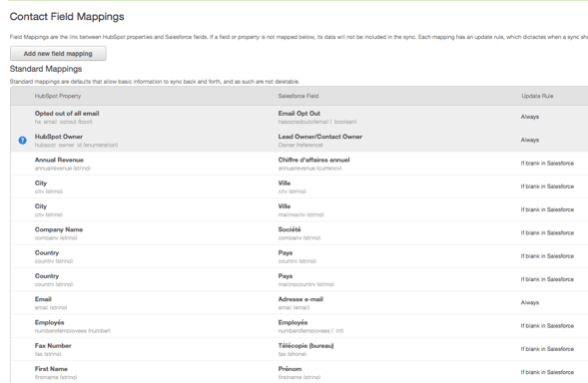The height and width of the screenshot is (383, 588).
Task: Click the Prénom Salesforce field
Action: [290, 369]
